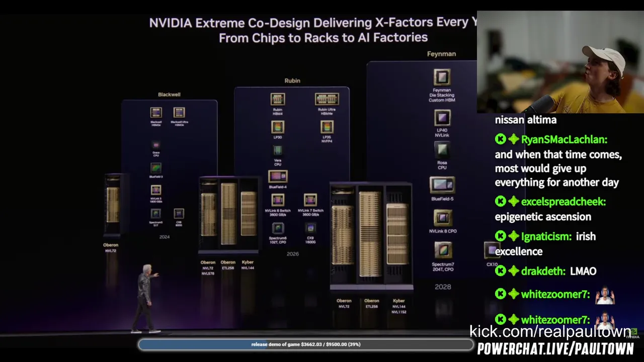Select the BlueField-5 chip icon
The height and width of the screenshot is (362, 644).
442,185
